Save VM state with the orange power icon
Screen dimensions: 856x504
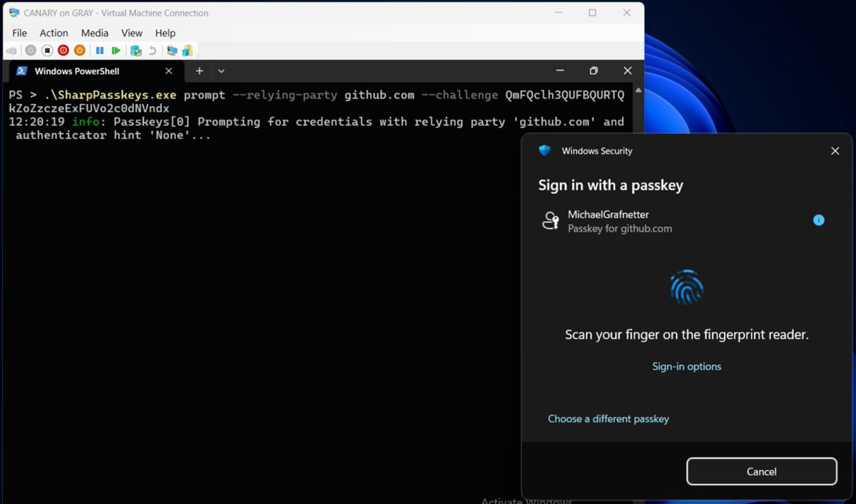[x=80, y=51]
